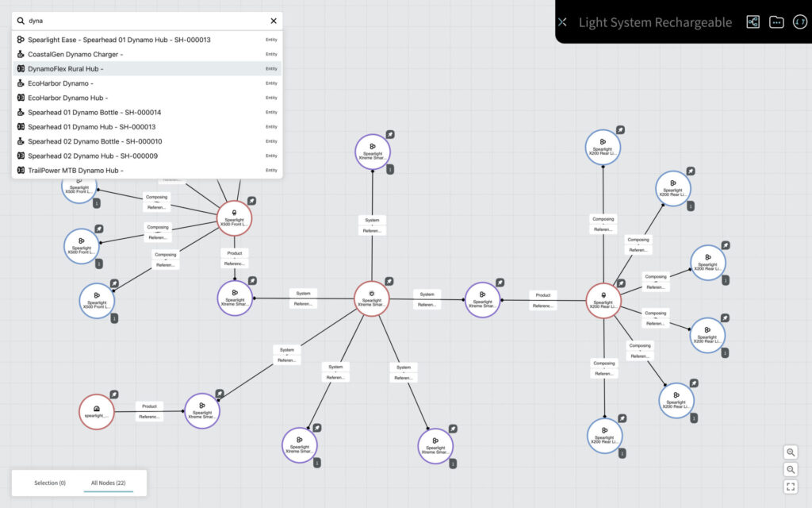Select the red Spearlight X200 Rear node
Viewport: 812px width, 508px height.
(x=603, y=301)
